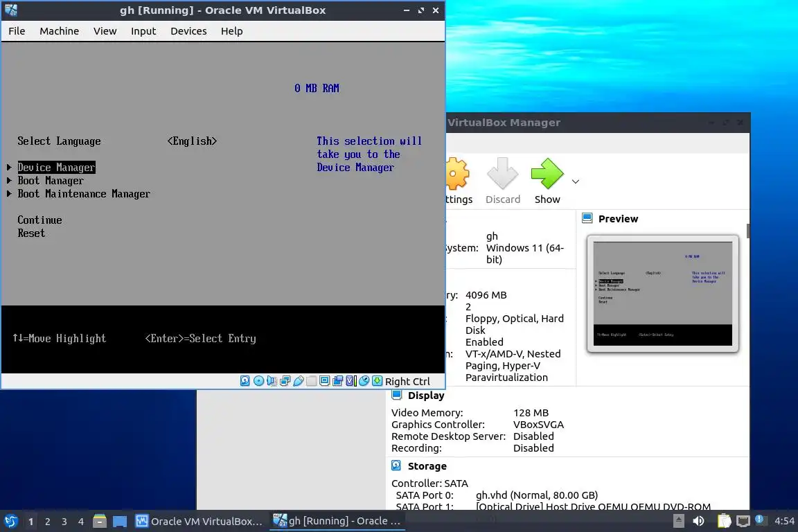The image size is (798, 532).
Task: Select the Boot Manager entry
Action: click(51, 181)
